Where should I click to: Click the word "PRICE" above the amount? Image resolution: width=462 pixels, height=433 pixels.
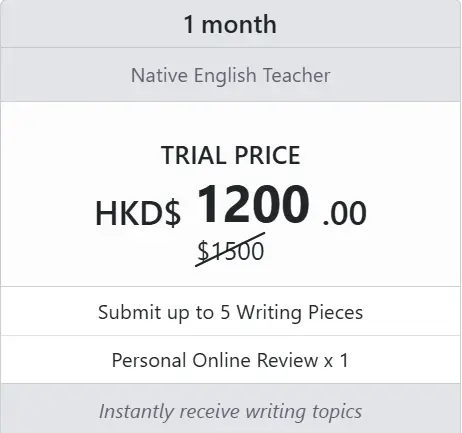(x=267, y=155)
